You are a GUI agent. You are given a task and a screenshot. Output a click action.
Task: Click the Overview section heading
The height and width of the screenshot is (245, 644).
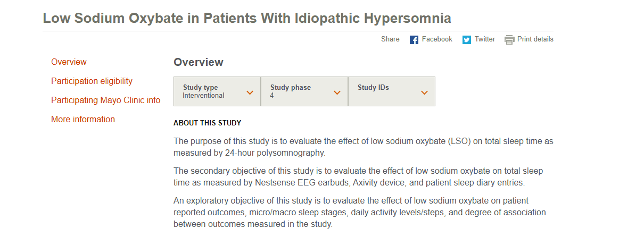199,62
